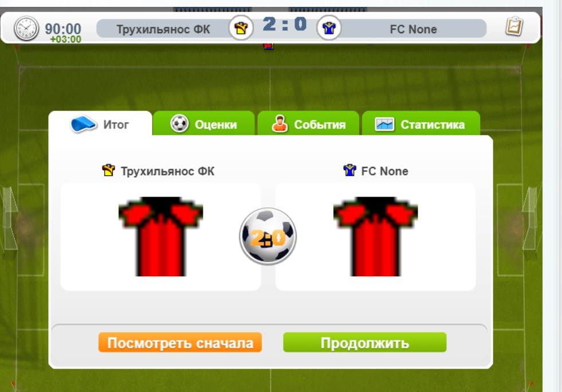Click the chart icon on Статистика tab

(384, 124)
